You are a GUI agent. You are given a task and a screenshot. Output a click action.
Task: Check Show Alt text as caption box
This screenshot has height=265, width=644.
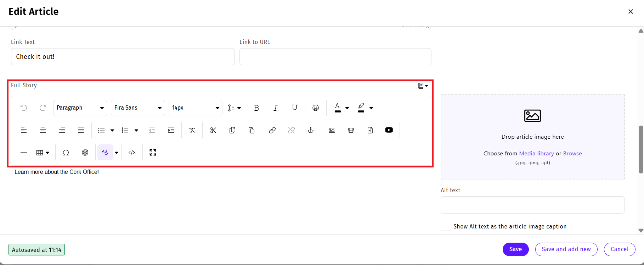445,226
